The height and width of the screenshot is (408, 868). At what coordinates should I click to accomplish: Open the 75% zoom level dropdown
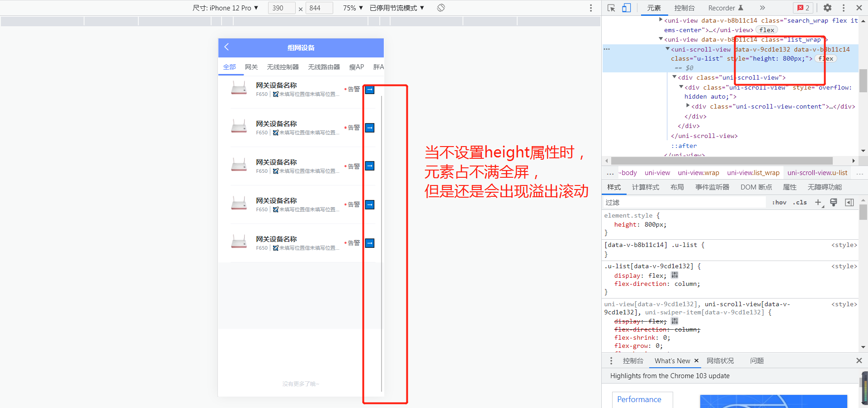coord(352,8)
